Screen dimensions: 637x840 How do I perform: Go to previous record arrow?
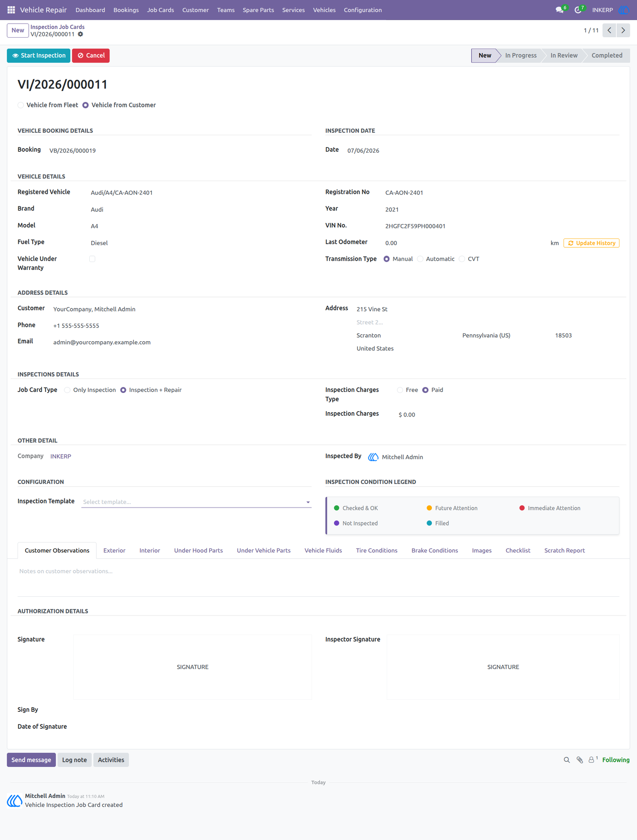click(x=609, y=30)
